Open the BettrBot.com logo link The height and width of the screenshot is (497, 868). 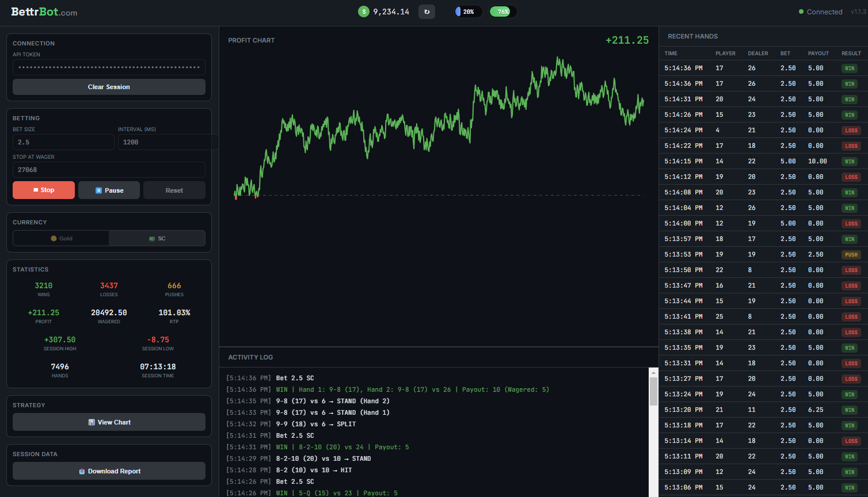[x=43, y=11]
